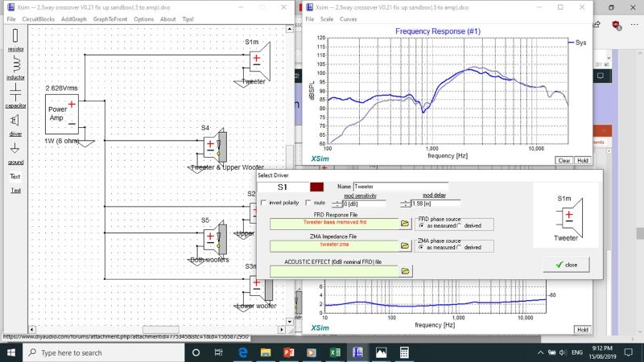This screenshot has width=644, height=362.
Task: Open File Explorer from taskbar
Action: [x=266, y=352]
